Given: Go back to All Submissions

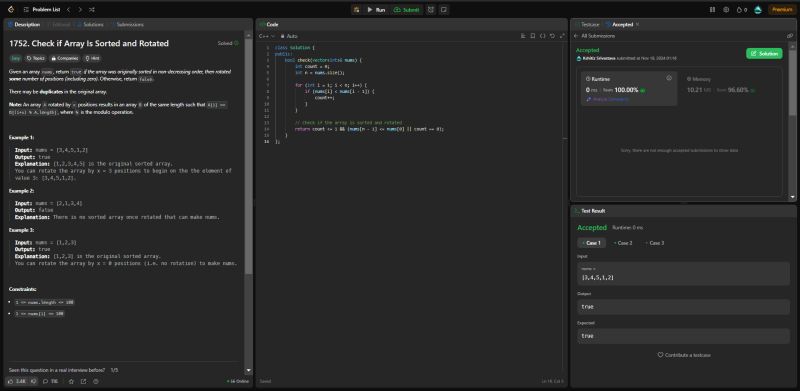Looking at the screenshot, I should (594, 36).
